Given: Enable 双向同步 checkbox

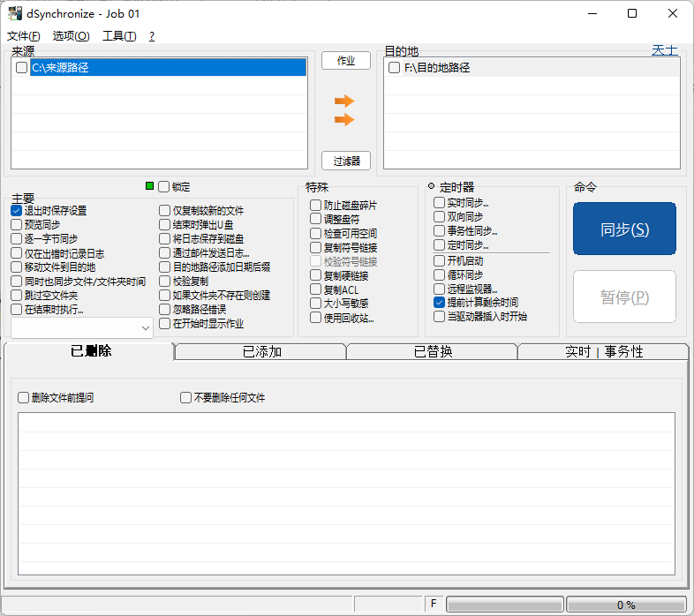Looking at the screenshot, I should (x=439, y=217).
